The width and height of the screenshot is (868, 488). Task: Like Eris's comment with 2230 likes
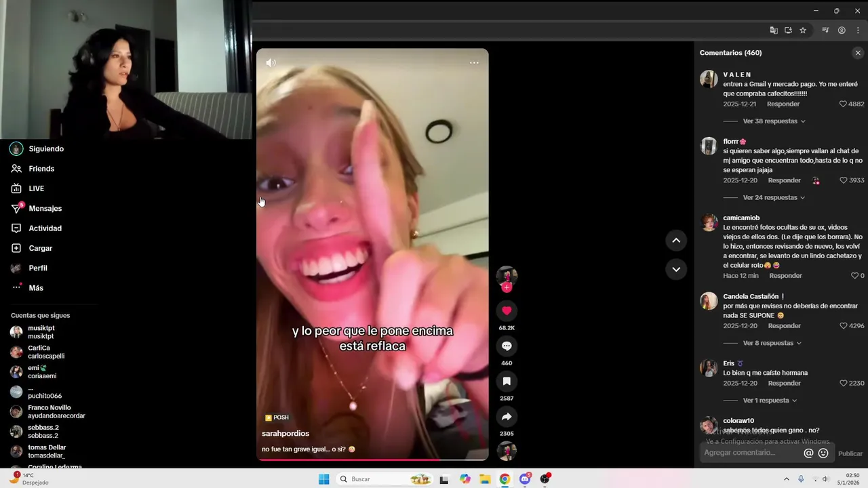tap(843, 383)
